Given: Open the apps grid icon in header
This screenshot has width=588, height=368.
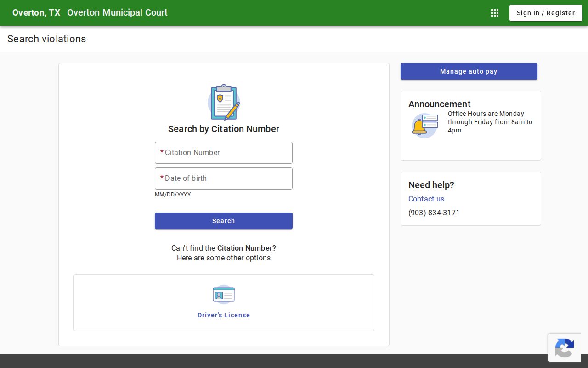Looking at the screenshot, I should [x=495, y=13].
